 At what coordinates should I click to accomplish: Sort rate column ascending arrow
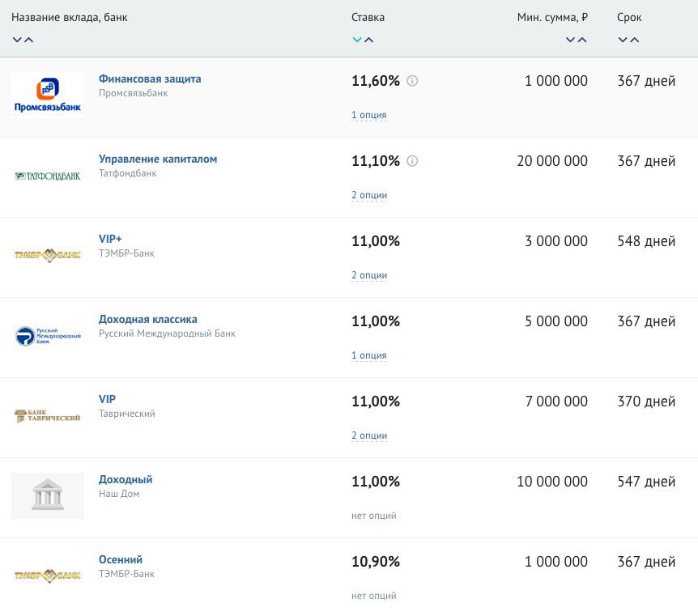(x=369, y=40)
